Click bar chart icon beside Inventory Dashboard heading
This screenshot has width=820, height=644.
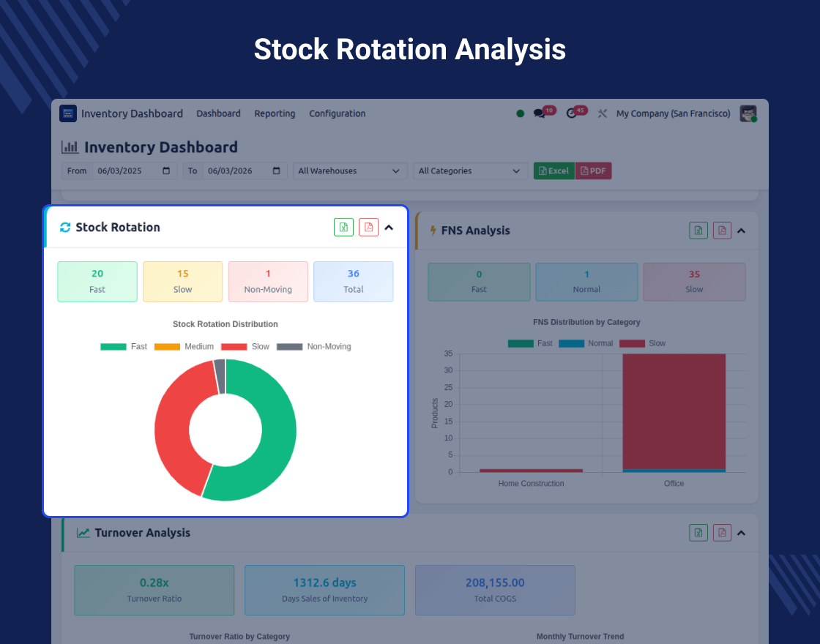pyautogui.click(x=70, y=147)
